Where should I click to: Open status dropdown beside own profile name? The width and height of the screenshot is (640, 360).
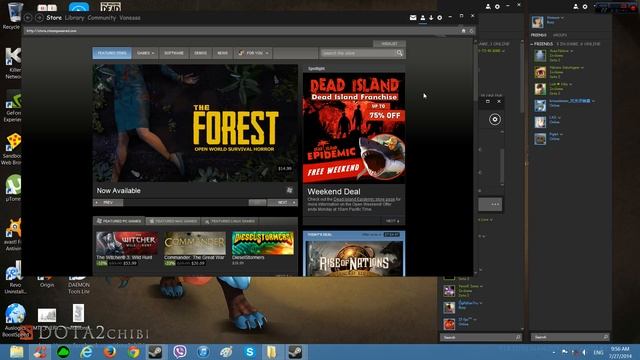[x=562, y=18]
